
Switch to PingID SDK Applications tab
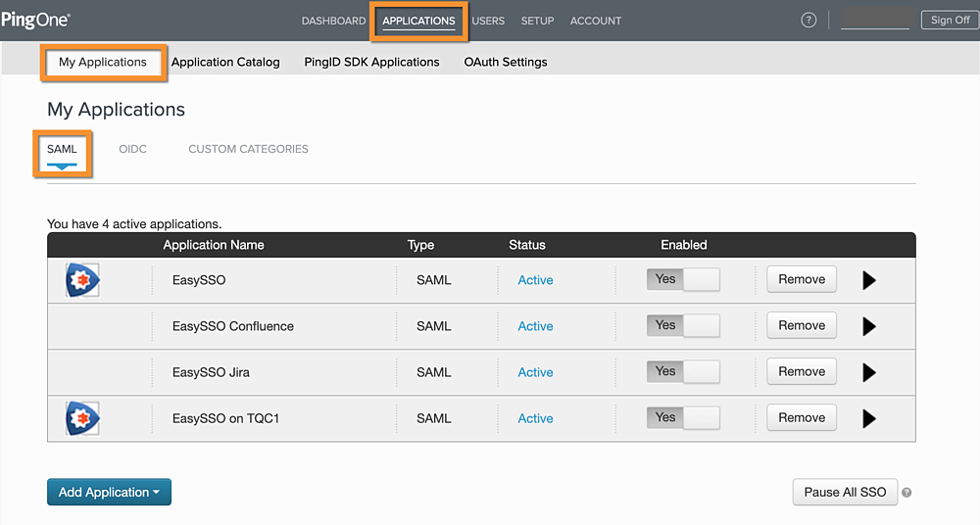coord(371,62)
